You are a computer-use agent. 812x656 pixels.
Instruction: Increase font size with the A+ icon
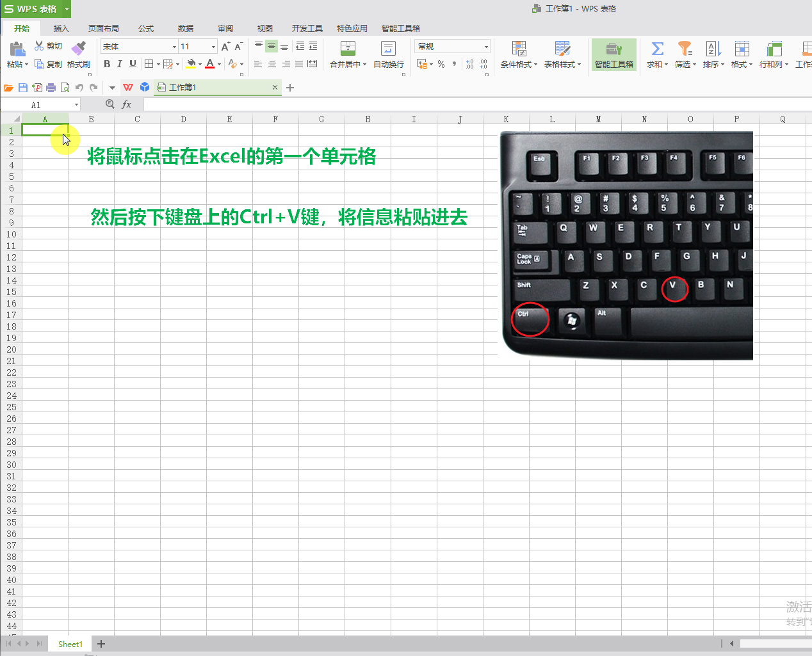tap(225, 46)
